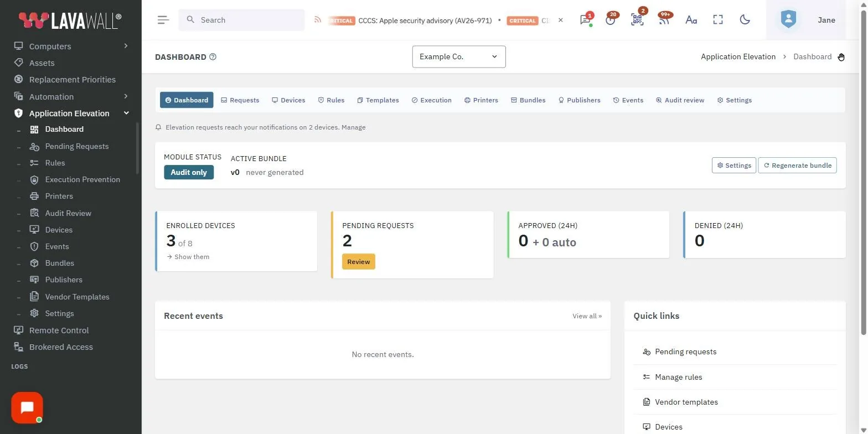The image size is (868, 434).
Task: Open the Example Co. company dropdown
Action: tap(459, 56)
